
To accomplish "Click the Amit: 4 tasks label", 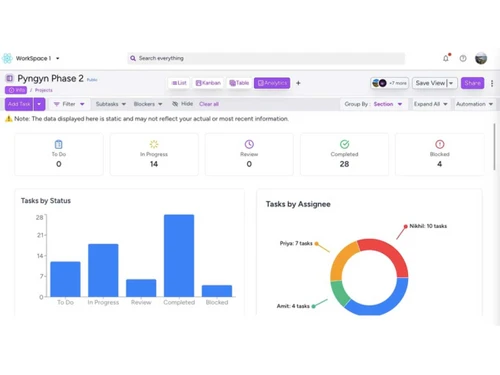I will click(293, 306).
